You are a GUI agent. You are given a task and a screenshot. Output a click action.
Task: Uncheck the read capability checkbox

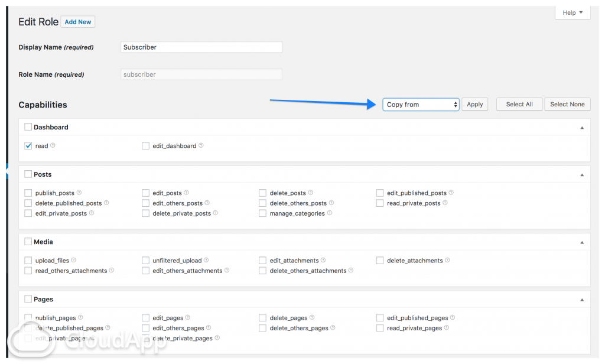click(x=28, y=145)
